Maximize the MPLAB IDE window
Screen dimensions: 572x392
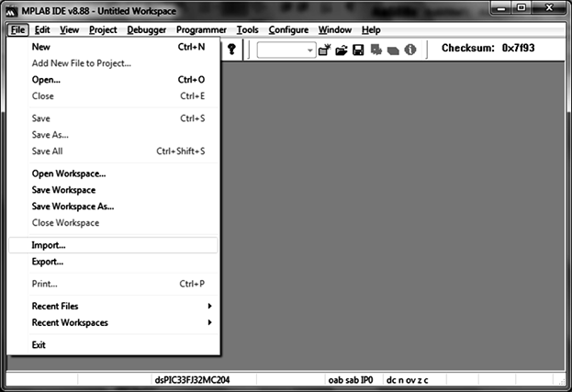(x=522, y=8)
